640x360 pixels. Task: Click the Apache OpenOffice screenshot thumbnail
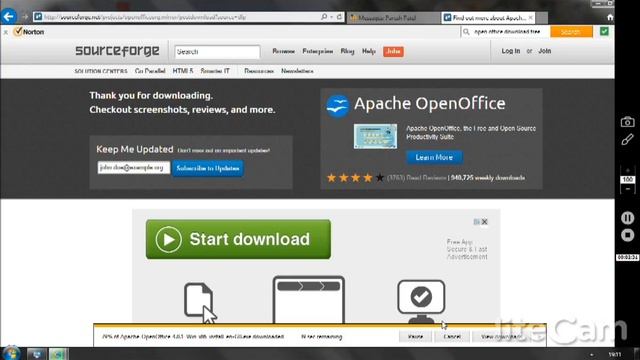(375, 136)
